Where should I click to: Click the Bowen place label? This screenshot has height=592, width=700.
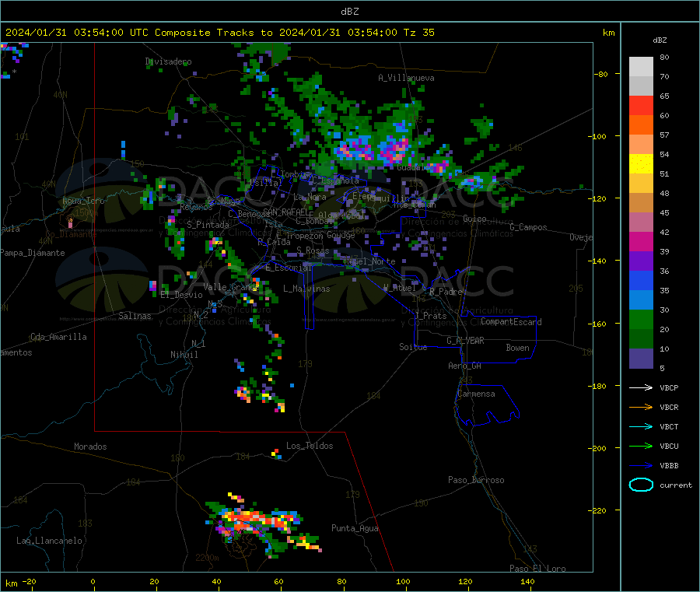[x=517, y=348]
